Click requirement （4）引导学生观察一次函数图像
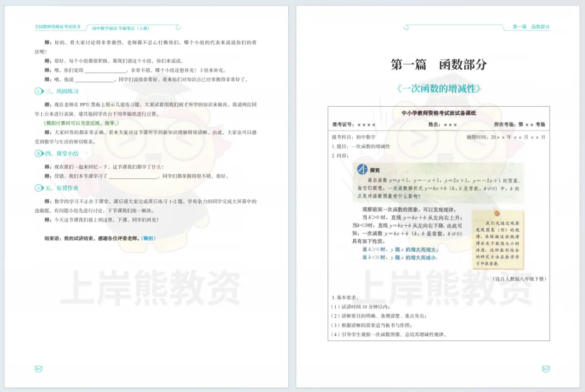Viewport: 585px width, 392px height. click(x=389, y=335)
